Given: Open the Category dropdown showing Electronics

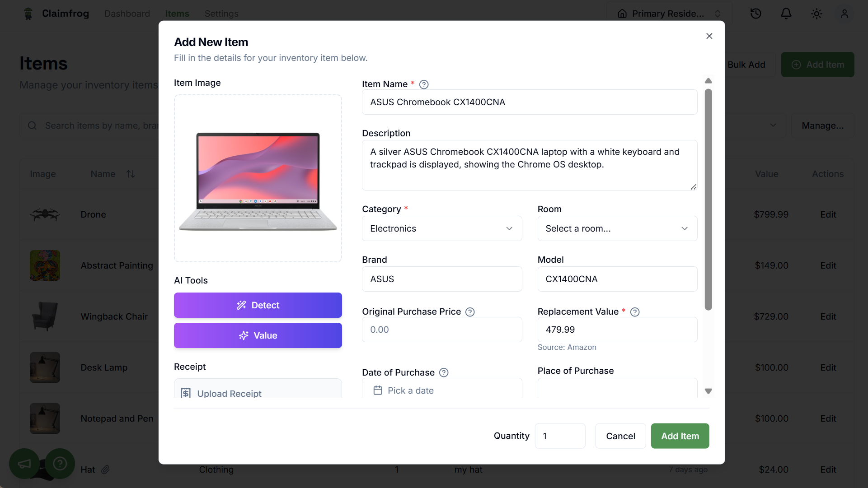Looking at the screenshot, I should click(x=441, y=228).
